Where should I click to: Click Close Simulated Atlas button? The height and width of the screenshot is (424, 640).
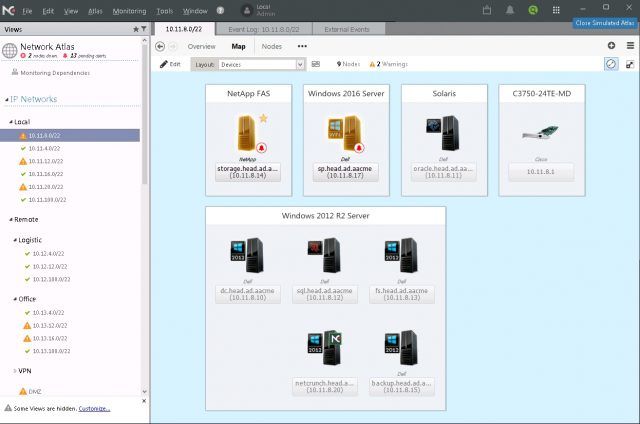click(605, 23)
